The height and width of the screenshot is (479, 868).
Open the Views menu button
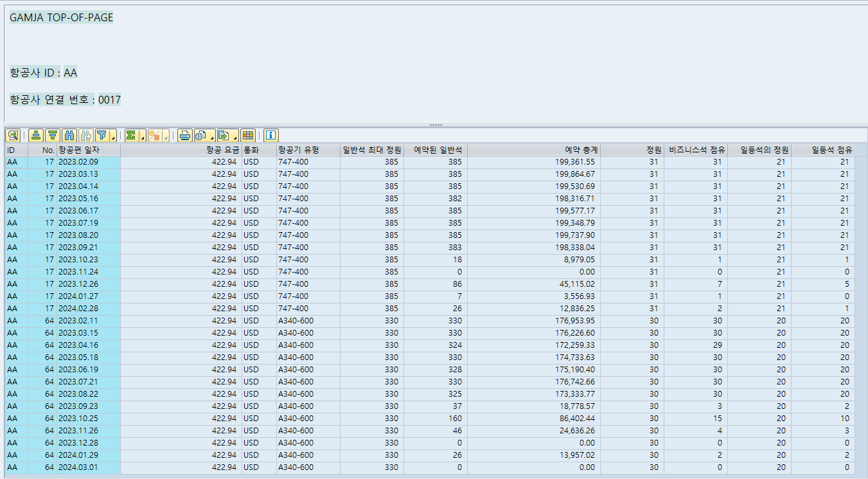point(204,135)
